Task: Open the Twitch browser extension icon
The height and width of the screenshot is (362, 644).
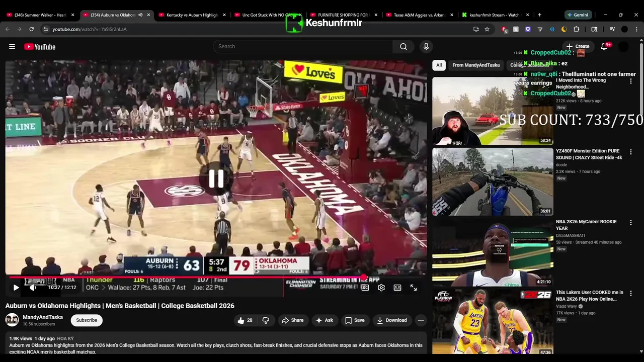Action: (528, 29)
